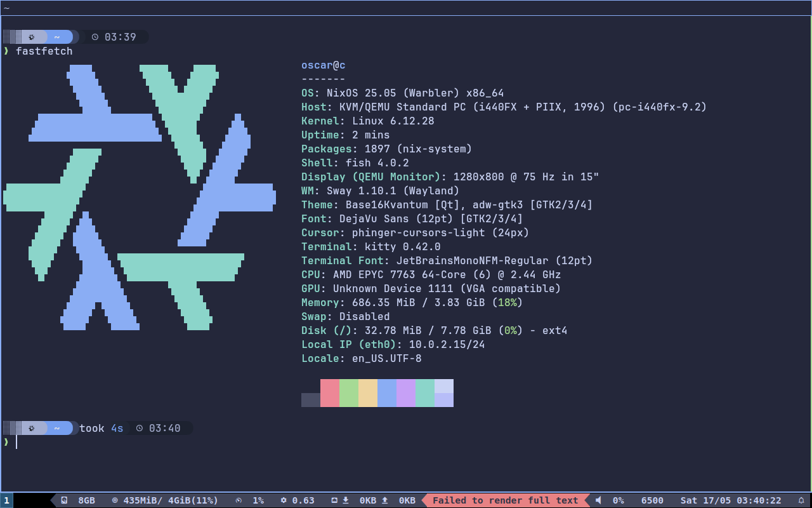Click the 0% volume level in status bar
The height and width of the screenshot is (508, 812).
[619, 500]
